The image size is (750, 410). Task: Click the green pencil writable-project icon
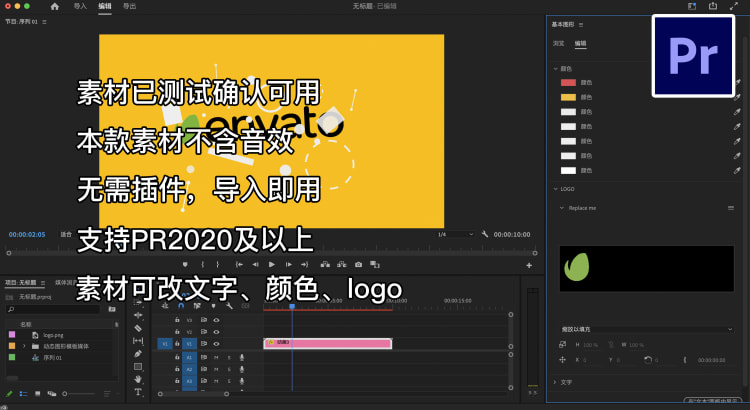click(9, 394)
